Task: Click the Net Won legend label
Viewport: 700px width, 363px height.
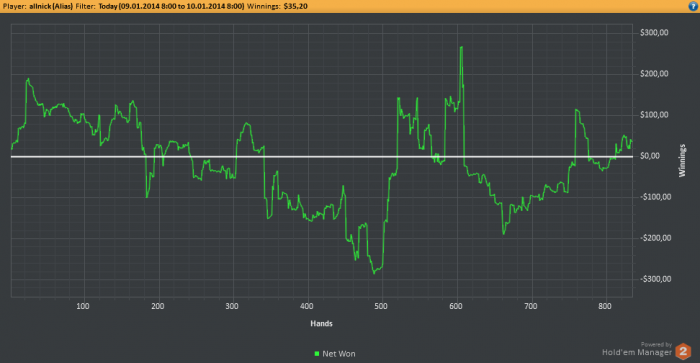Action: 339,354
